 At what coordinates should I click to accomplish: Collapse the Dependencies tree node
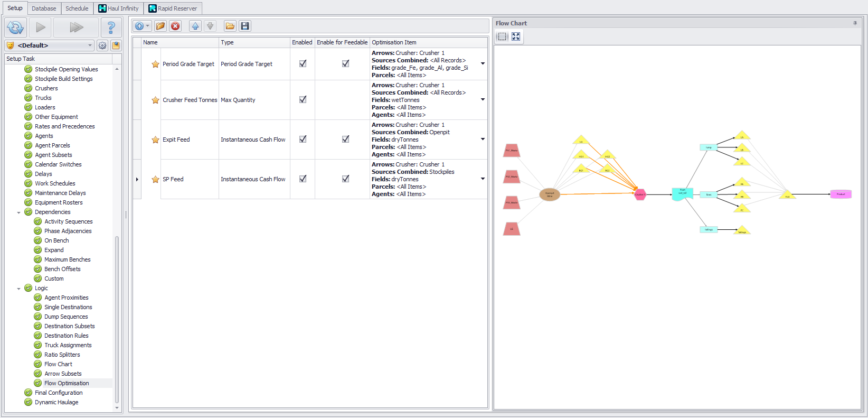pyautogui.click(x=19, y=212)
